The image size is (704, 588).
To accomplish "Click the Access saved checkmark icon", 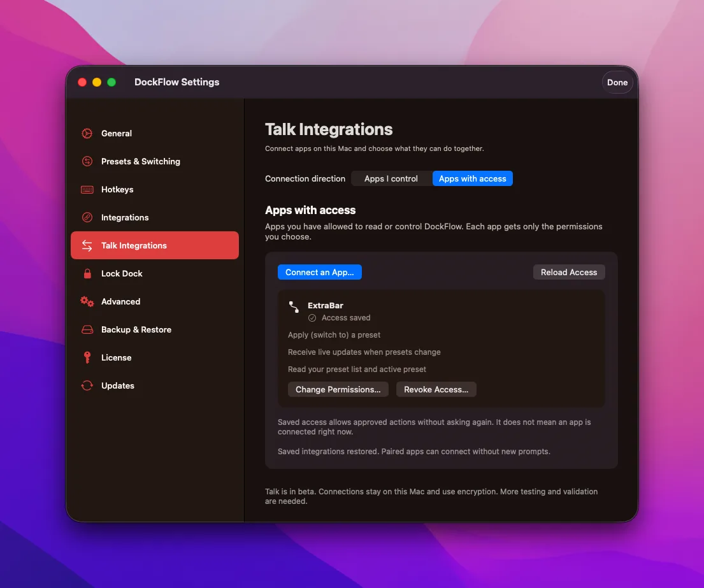I will (x=312, y=318).
